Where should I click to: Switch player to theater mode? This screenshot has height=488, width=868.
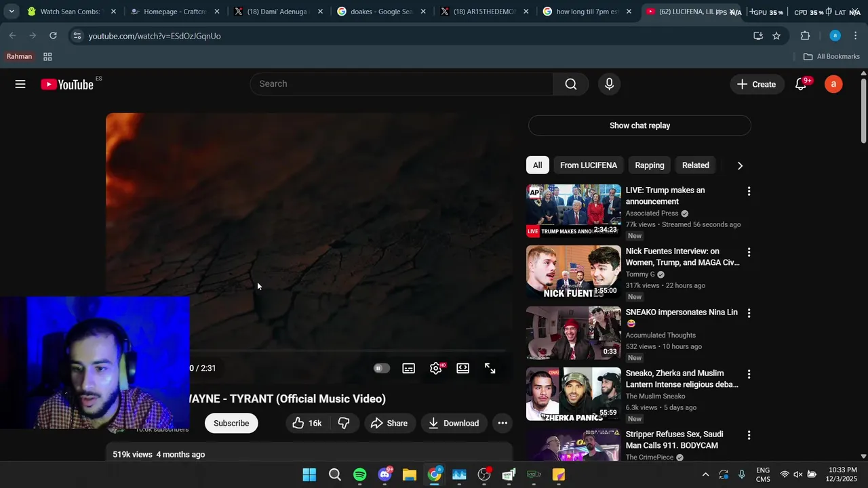point(463,368)
